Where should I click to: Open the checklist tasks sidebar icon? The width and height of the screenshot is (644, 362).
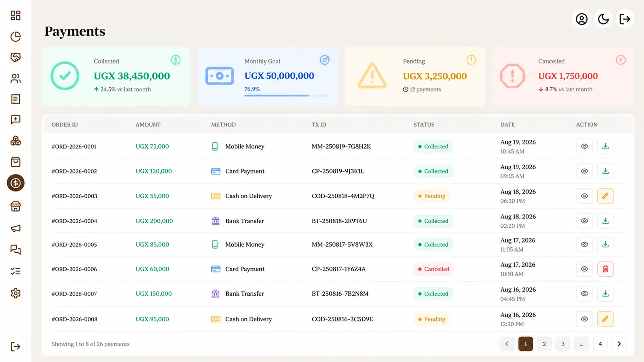[x=15, y=271]
